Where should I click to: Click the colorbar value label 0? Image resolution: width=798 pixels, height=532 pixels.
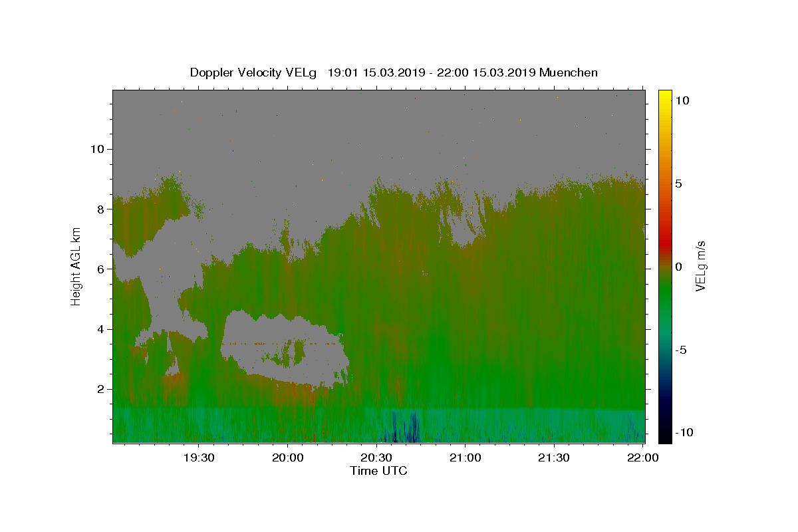(679, 267)
